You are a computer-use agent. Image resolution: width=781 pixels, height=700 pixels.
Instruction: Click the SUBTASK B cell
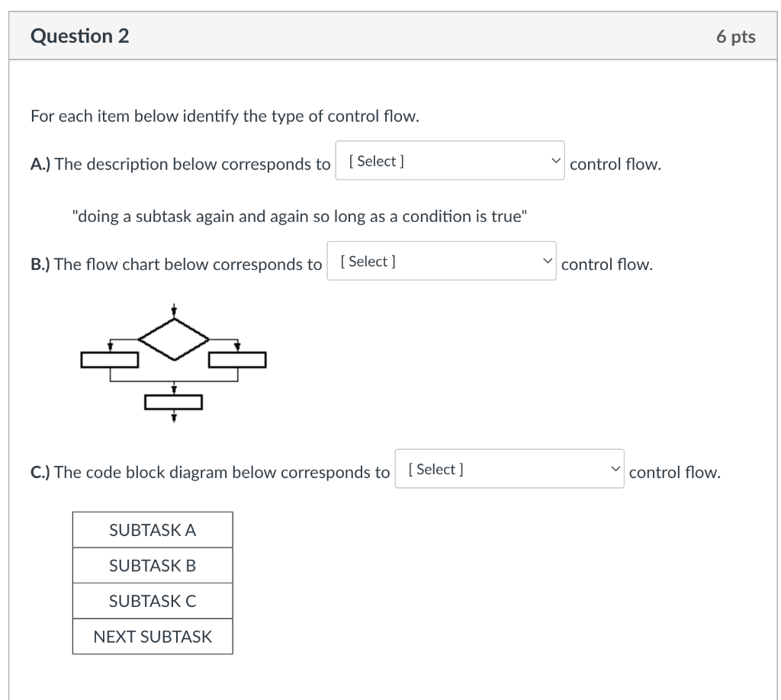[x=153, y=566]
